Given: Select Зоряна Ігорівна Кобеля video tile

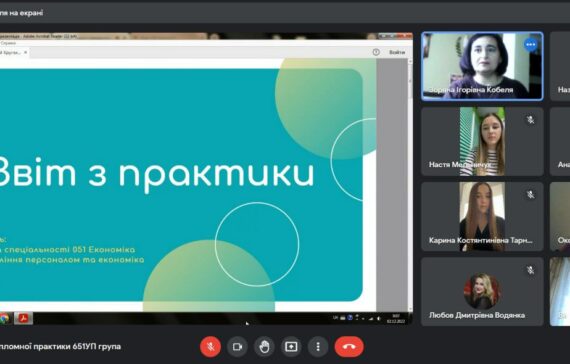Looking at the screenshot, I should point(482,66).
